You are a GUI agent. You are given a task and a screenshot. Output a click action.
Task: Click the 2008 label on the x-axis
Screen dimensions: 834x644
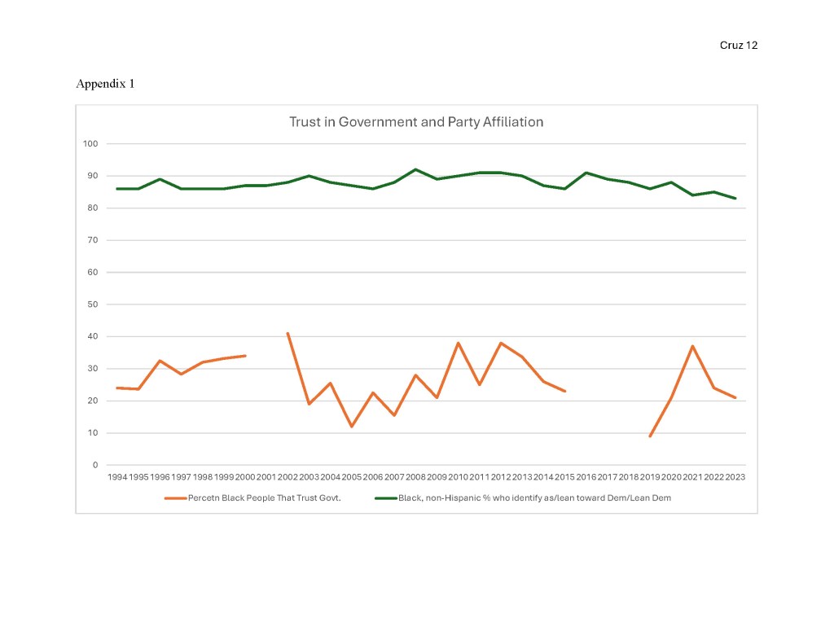tap(415, 476)
